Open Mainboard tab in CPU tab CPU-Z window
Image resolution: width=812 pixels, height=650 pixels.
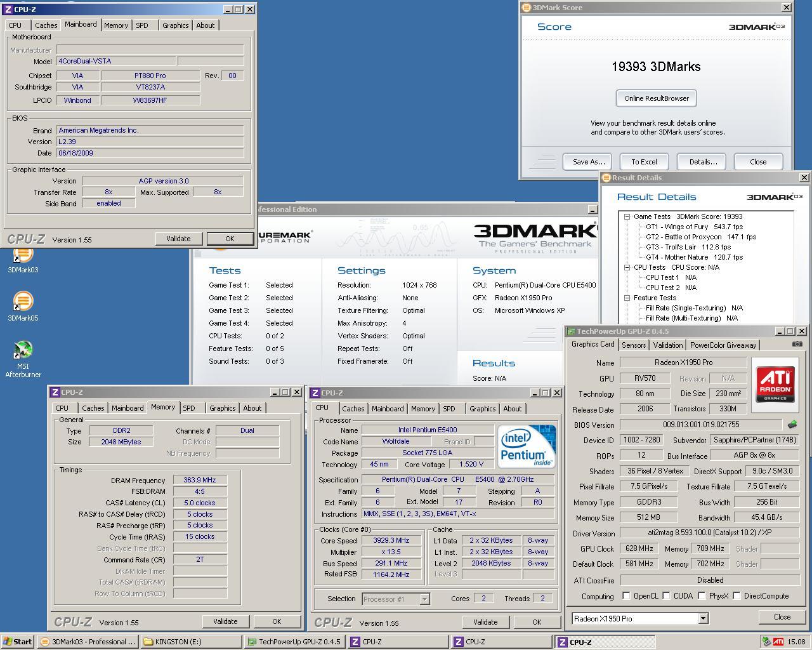[x=388, y=409]
